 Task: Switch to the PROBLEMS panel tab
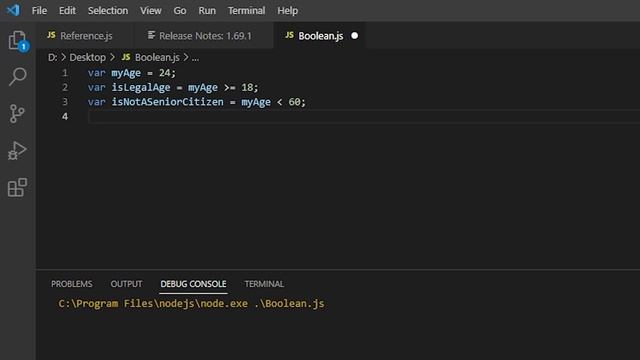point(71,284)
